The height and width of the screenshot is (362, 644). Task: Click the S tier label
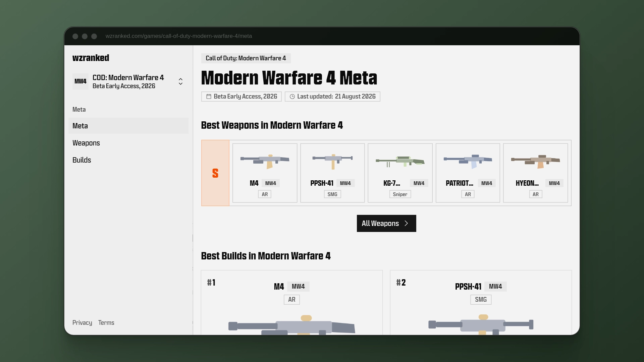pyautogui.click(x=215, y=173)
